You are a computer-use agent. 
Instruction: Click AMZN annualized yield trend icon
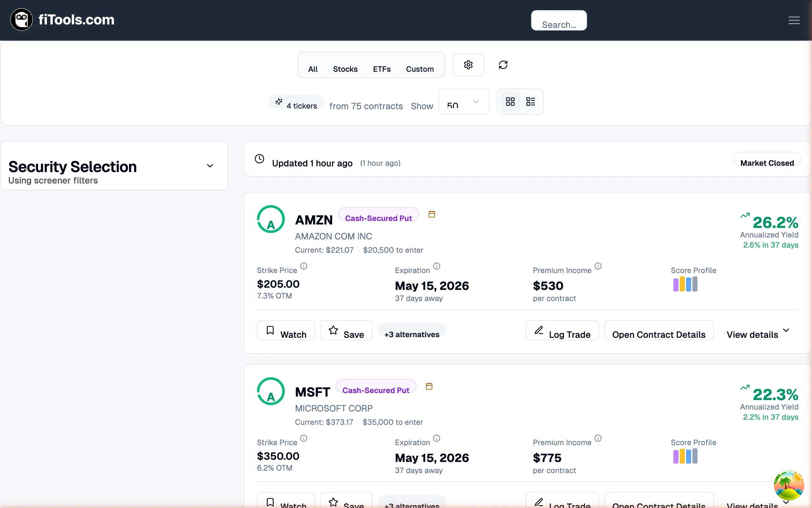click(744, 215)
